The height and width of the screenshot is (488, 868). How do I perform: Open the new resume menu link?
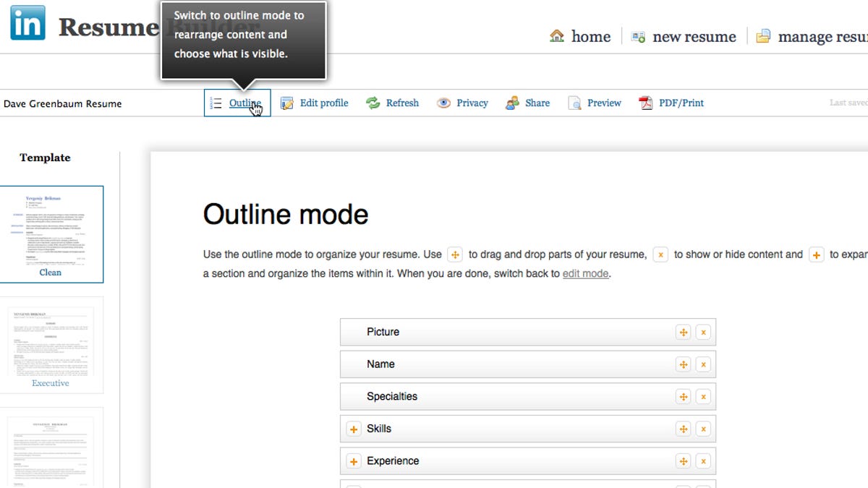pos(694,36)
